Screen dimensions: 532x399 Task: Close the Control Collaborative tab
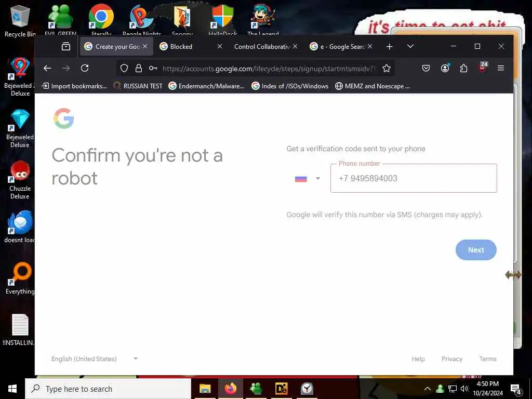(x=295, y=46)
